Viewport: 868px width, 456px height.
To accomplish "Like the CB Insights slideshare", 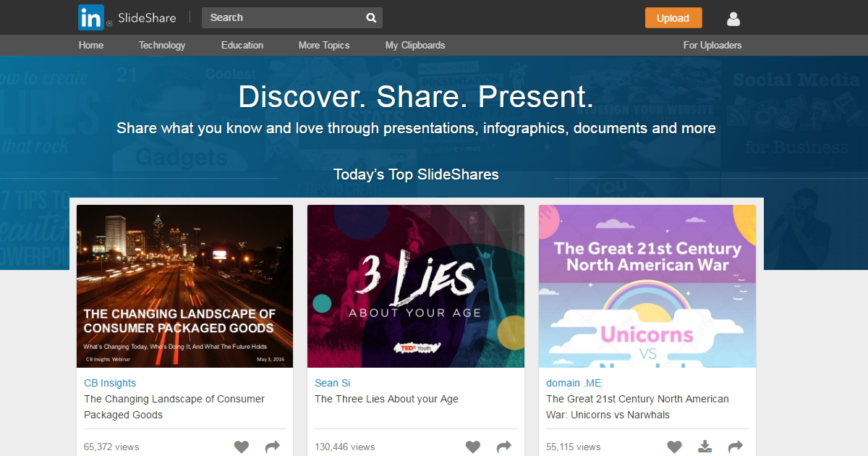I will pyautogui.click(x=242, y=447).
